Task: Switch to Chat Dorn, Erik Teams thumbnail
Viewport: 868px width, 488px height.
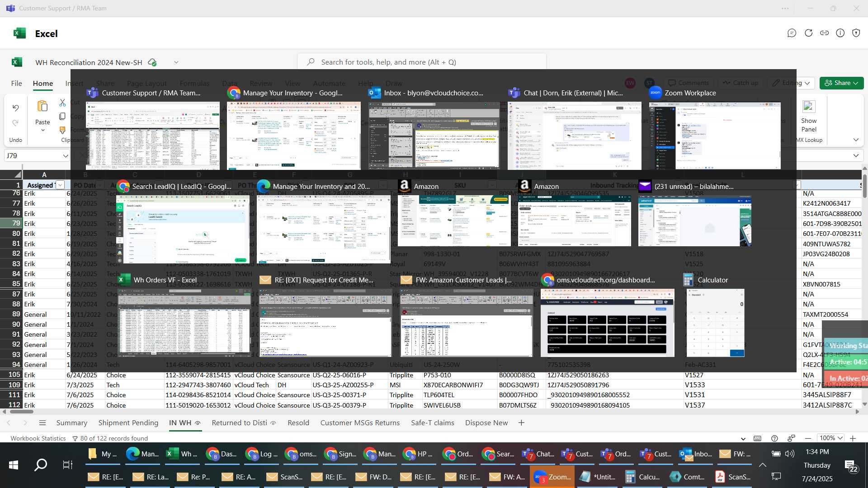Action: click(x=575, y=136)
